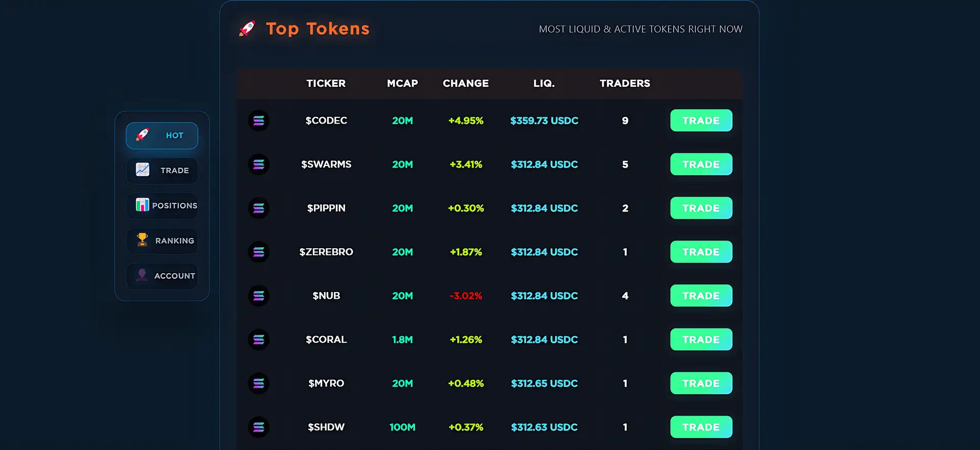Click the user avatar icon beside ACCOUNT

[142, 275]
